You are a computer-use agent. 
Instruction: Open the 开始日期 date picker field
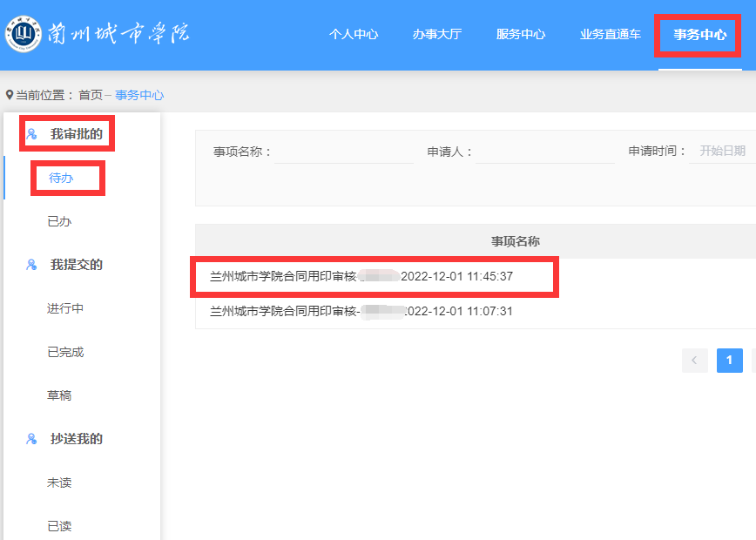[x=723, y=152]
